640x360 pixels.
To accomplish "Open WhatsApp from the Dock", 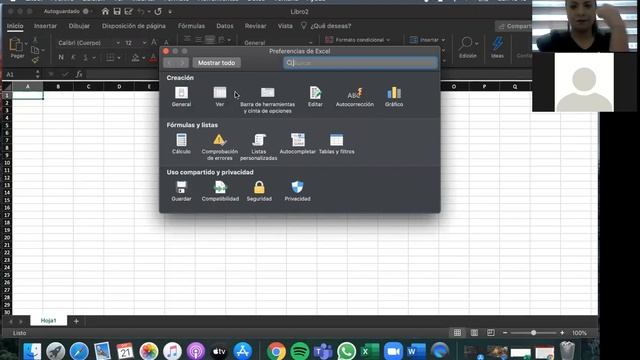I will click(347, 351).
